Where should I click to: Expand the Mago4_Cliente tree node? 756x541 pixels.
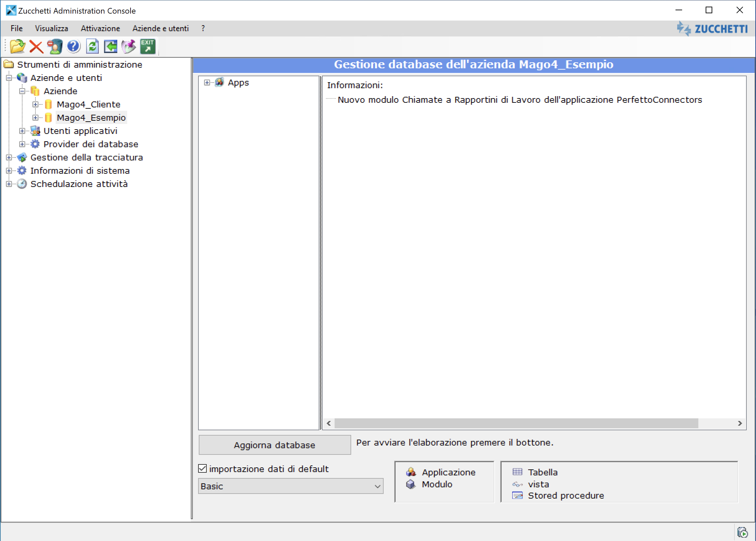(35, 104)
